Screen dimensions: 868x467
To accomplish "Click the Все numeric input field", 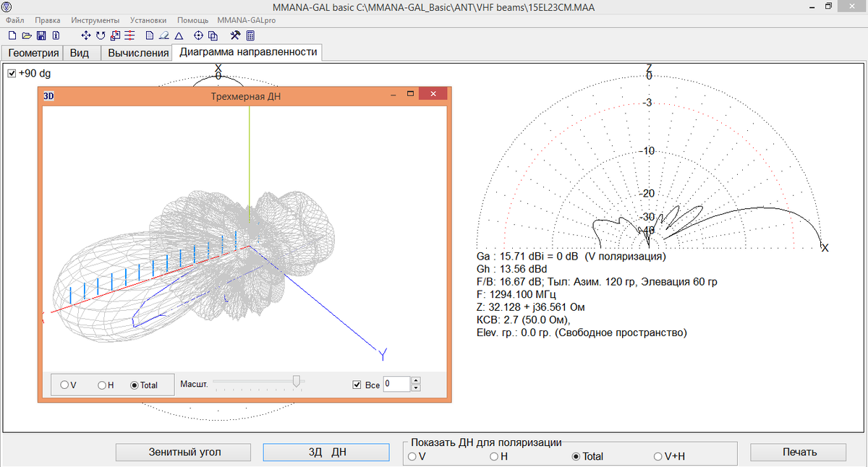I will (396, 385).
